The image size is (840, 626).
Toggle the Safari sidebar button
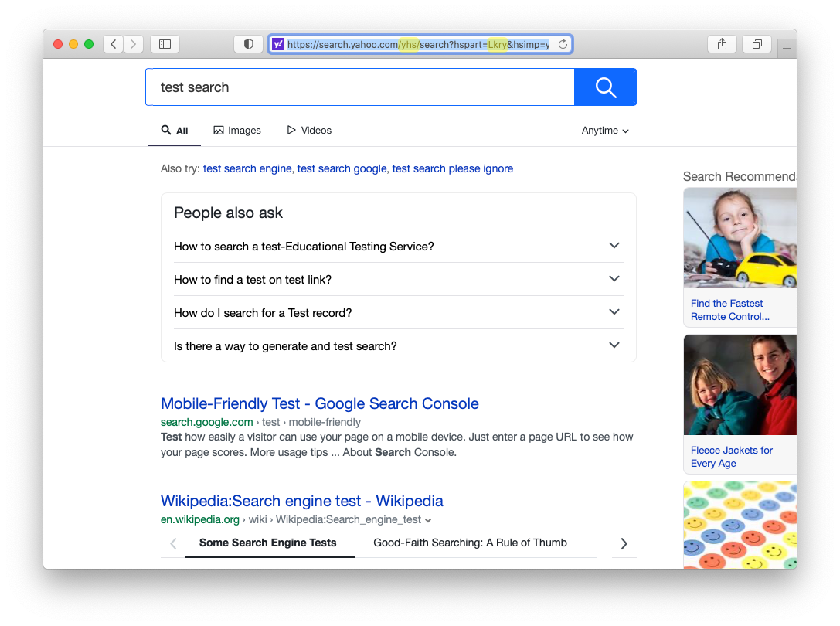(x=165, y=44)
